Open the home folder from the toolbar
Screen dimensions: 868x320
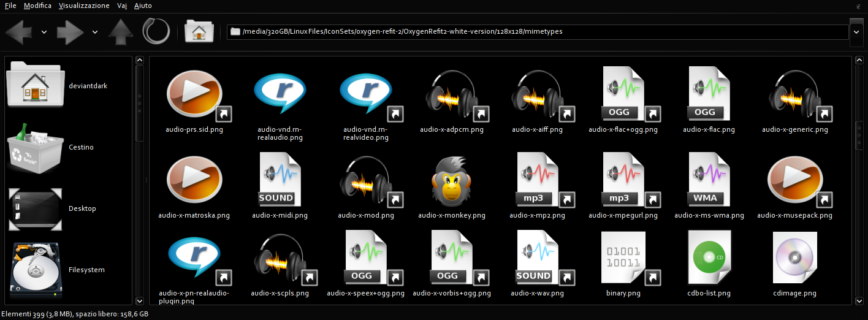(199, 31)
